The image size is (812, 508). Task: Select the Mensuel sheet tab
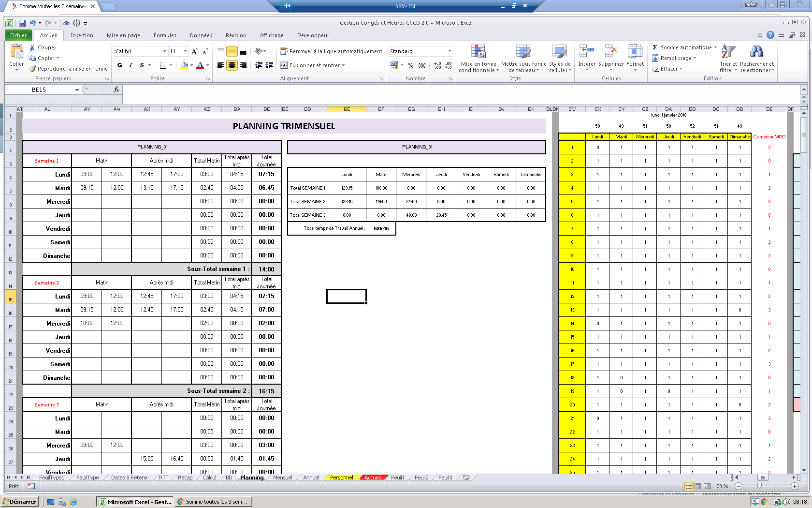(282, 478)
